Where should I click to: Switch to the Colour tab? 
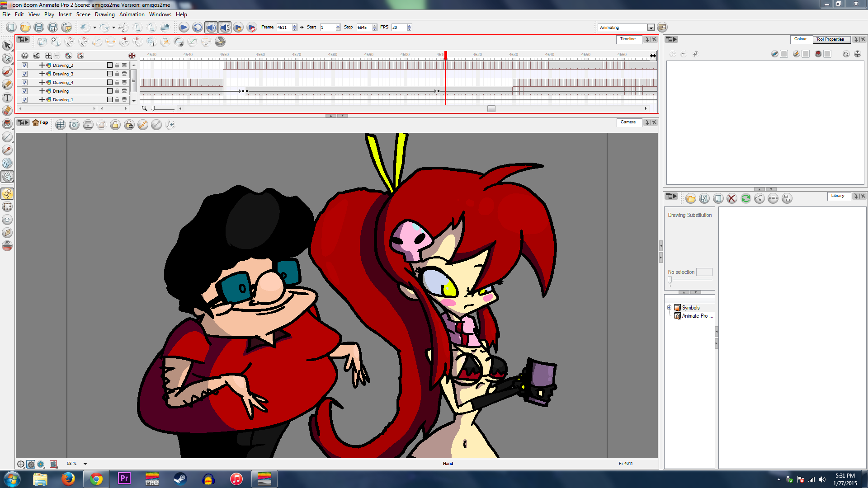point(800,39)
